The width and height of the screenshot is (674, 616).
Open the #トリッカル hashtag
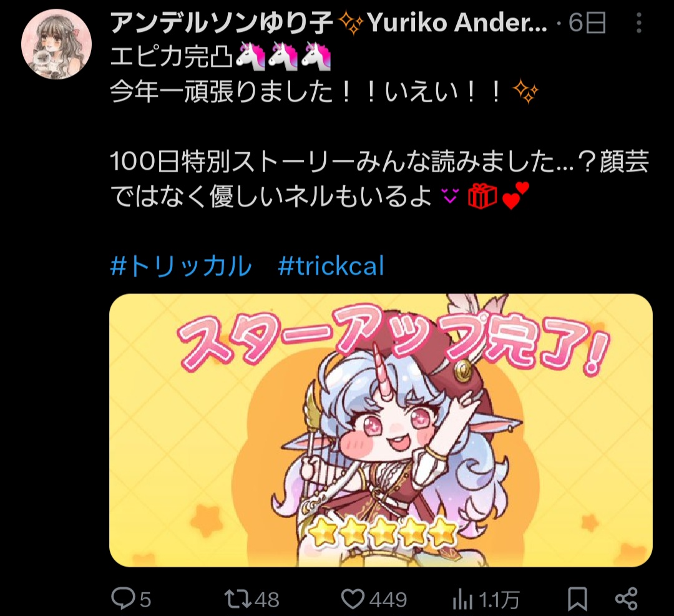(181, 266)
